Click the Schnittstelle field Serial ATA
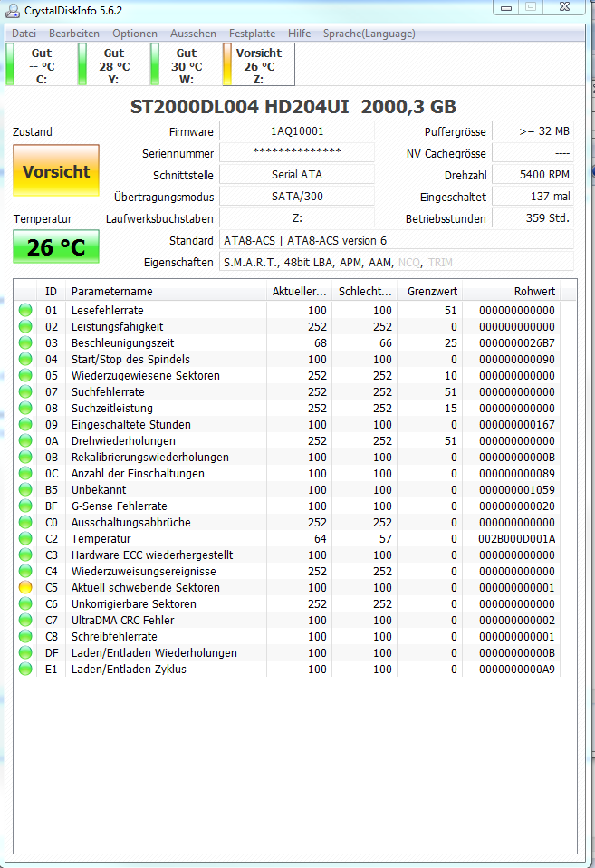The image size is (595, 868). click(x=297, y=174)
